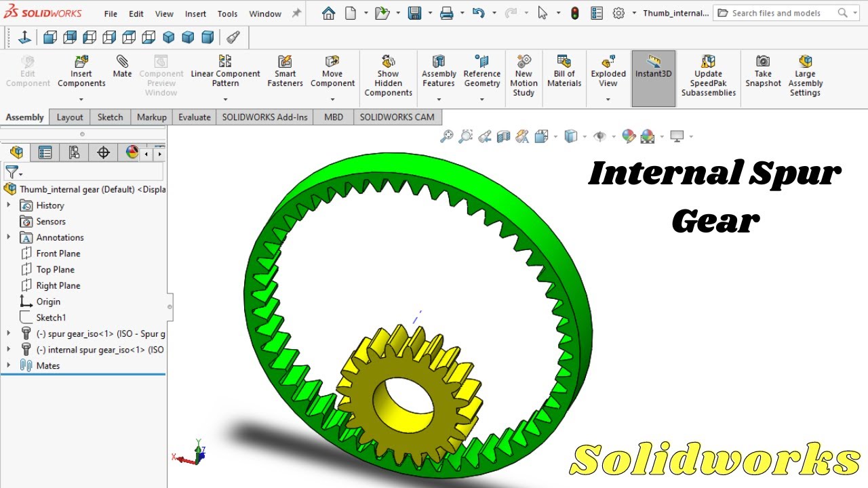868x488 pixels.
Task: Click the Home welcome icon
Action: point(329,13)
